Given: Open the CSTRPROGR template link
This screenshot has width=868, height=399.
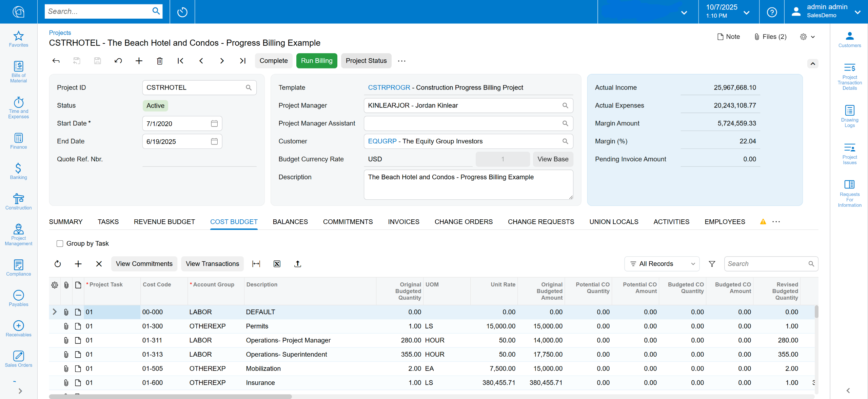Looking at the screenshot, I should (389, 87).
